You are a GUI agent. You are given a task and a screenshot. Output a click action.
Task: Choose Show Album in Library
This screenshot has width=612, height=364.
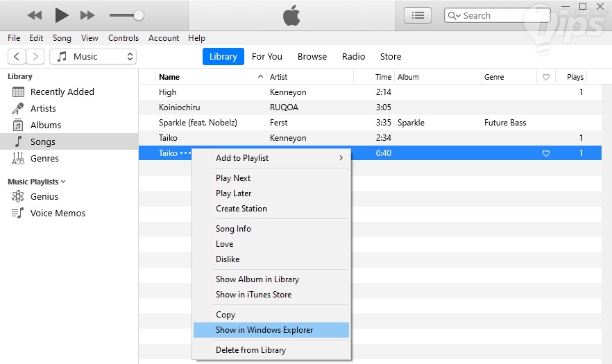coord(271,279)
